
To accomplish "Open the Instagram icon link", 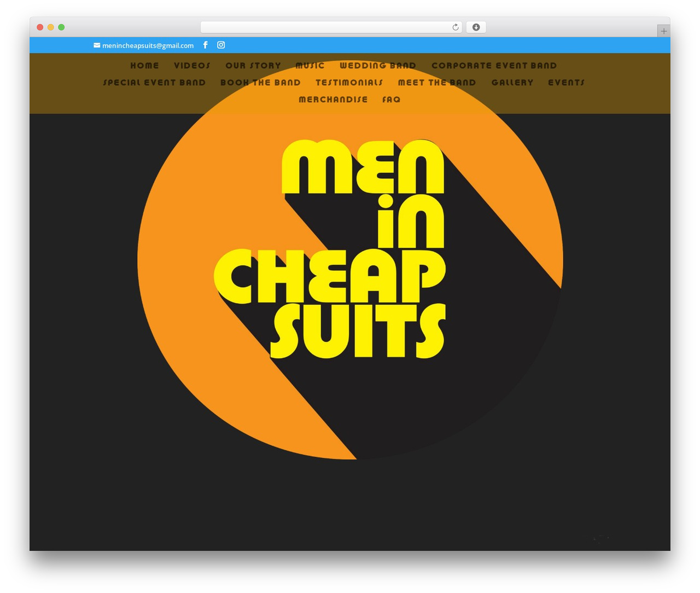I will point(221,45).
